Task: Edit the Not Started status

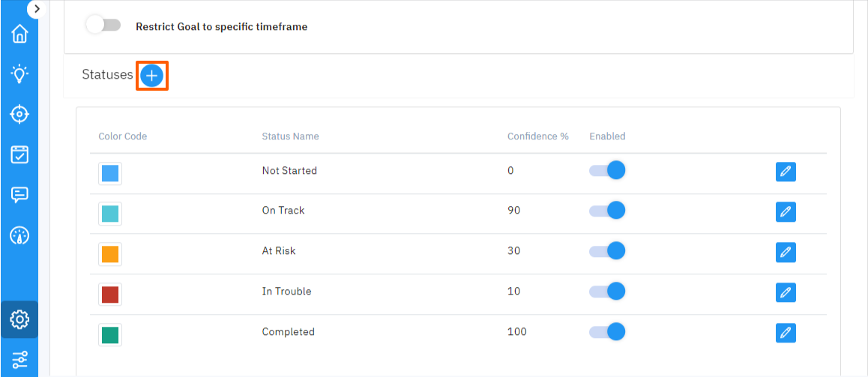Action: (786, 172)
